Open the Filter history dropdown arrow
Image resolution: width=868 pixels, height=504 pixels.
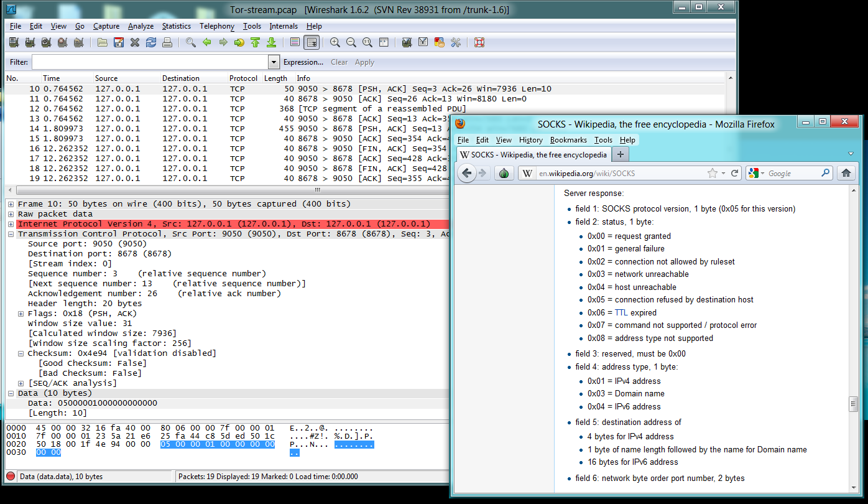click(274, 62)
